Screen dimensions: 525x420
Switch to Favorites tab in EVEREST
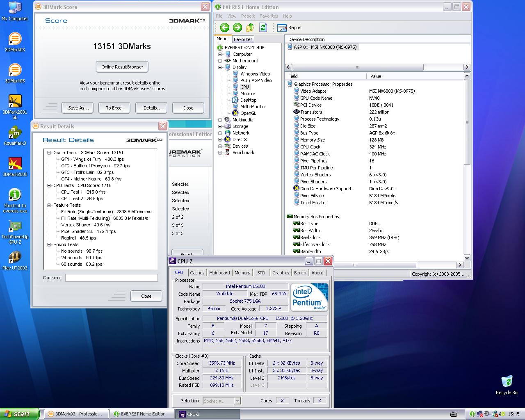coord(243,39)
